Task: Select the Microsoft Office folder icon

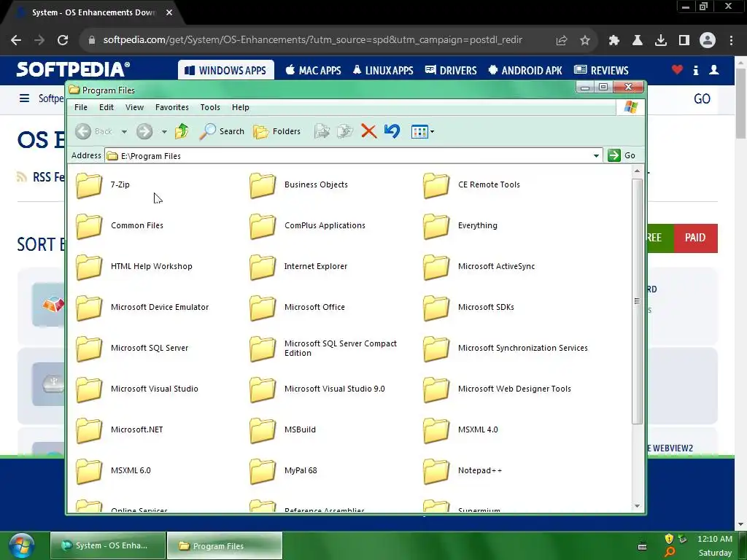Action: [263, 308]
